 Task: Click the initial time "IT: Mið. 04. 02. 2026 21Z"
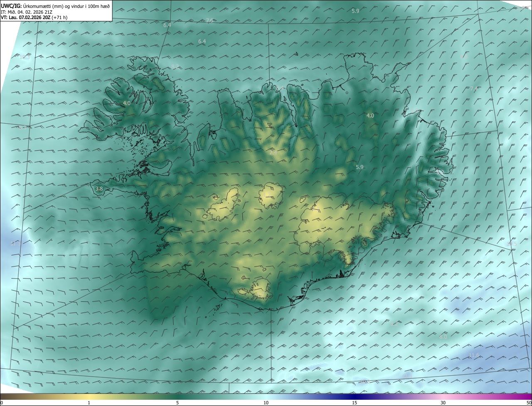(27, 12)
